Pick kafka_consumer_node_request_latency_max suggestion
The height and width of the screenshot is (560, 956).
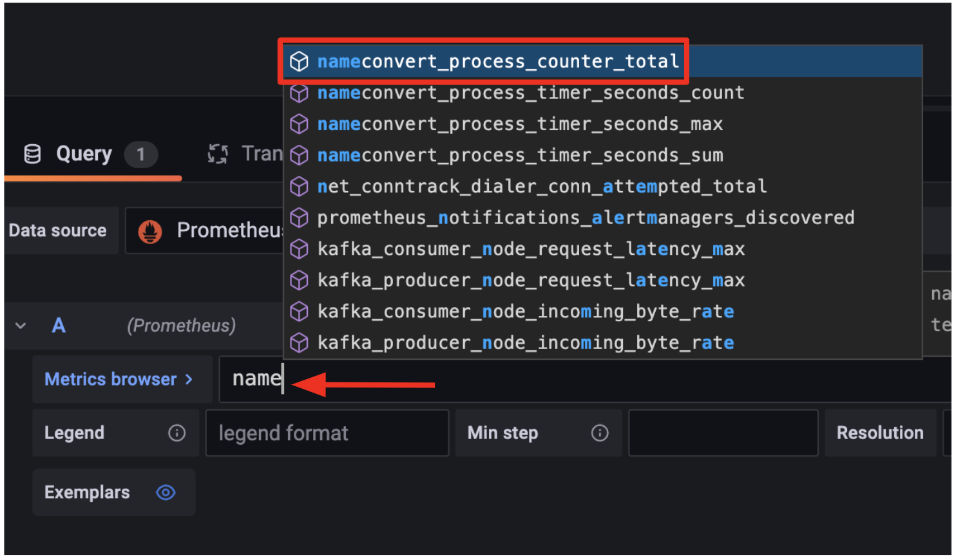point(530,249)
